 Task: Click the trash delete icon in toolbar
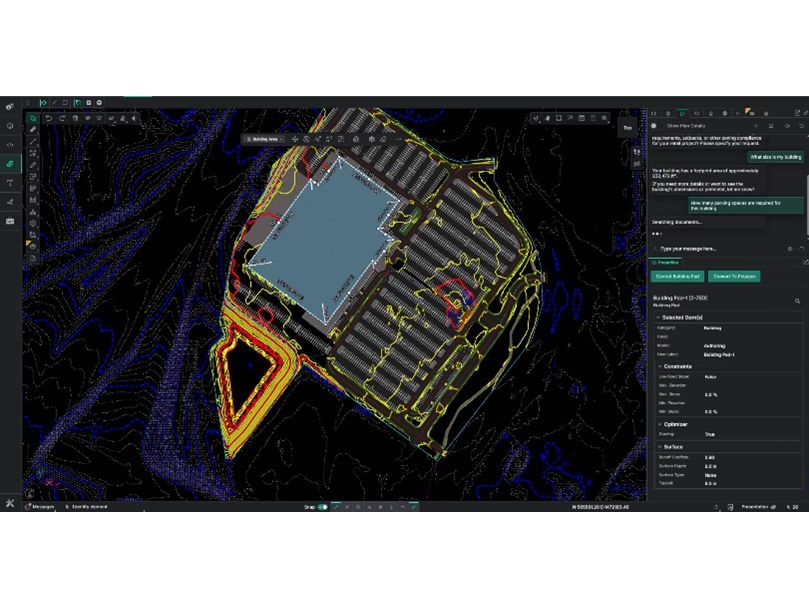coord(77,118)
